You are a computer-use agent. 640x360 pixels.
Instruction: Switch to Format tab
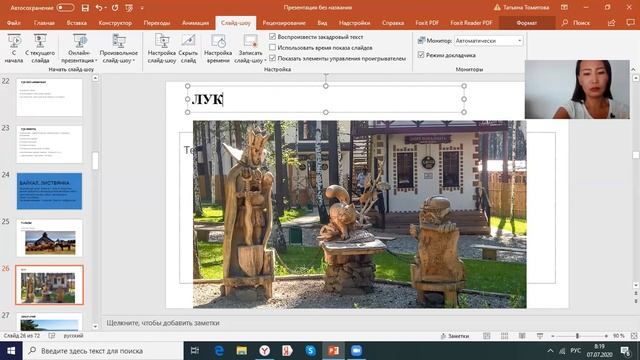pyautogui.click(x=527, y=23)
